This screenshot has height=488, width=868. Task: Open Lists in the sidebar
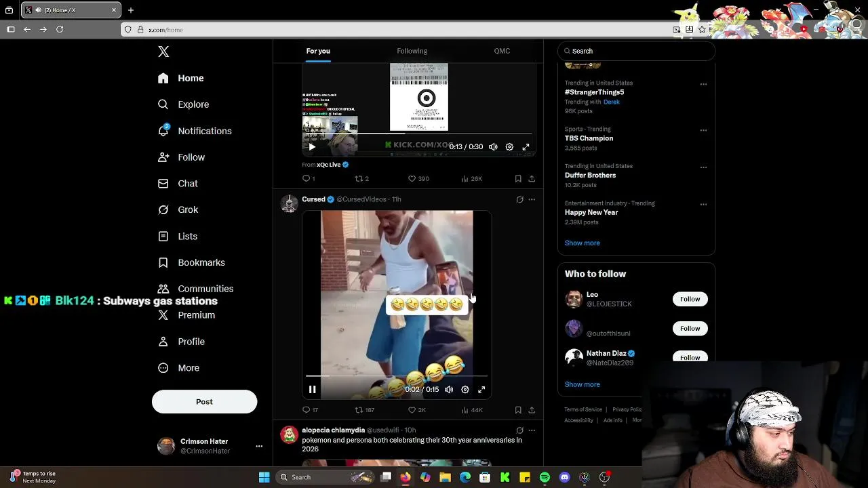pyautogui.click(x=178, y=237)
